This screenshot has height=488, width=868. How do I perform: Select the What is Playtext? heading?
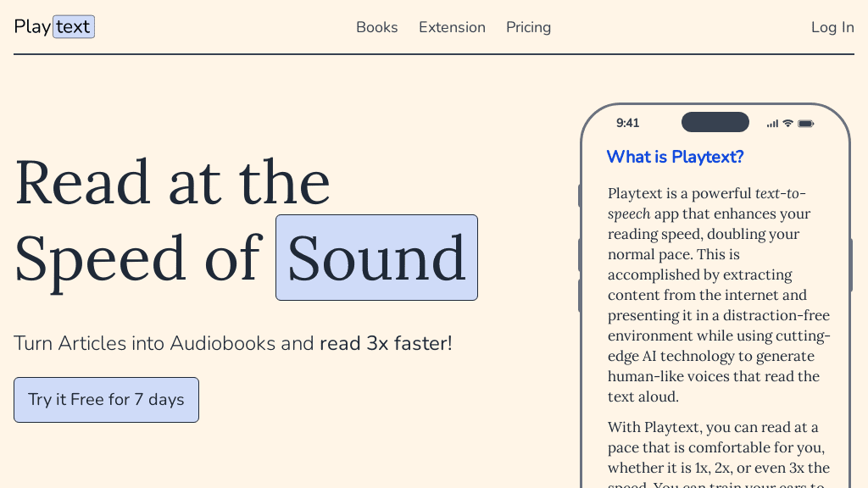(676, 157)
